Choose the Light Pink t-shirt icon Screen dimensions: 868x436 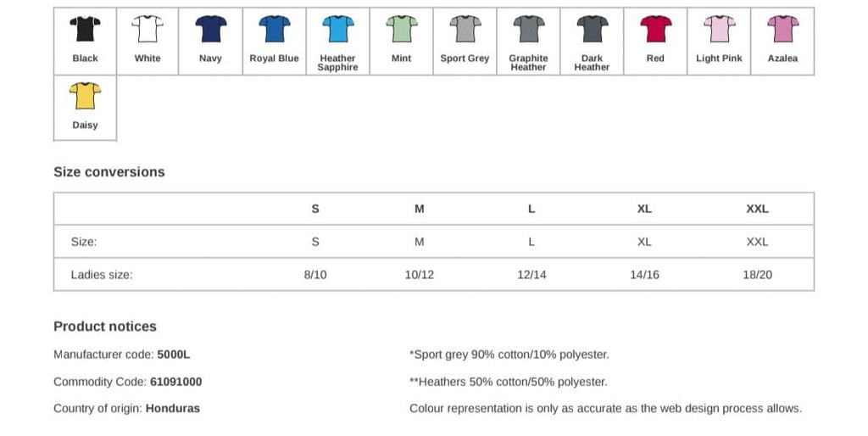[719, 29]
